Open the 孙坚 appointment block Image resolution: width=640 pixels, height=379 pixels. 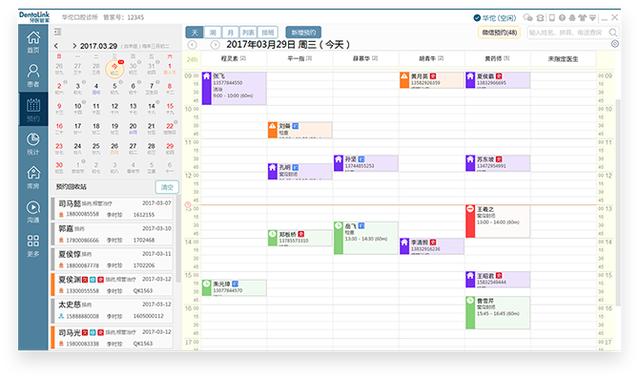click(x=366, y=163)
